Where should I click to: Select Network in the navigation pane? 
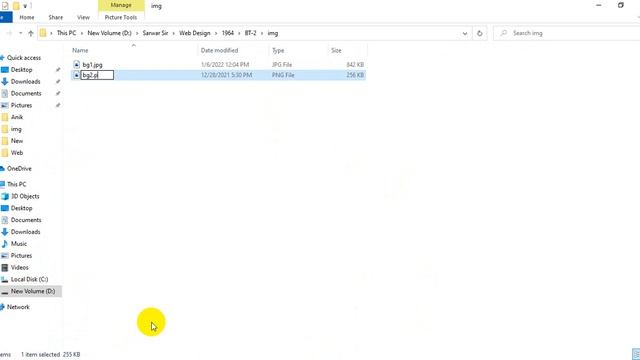pyautogui.click(x=18, y=307)
